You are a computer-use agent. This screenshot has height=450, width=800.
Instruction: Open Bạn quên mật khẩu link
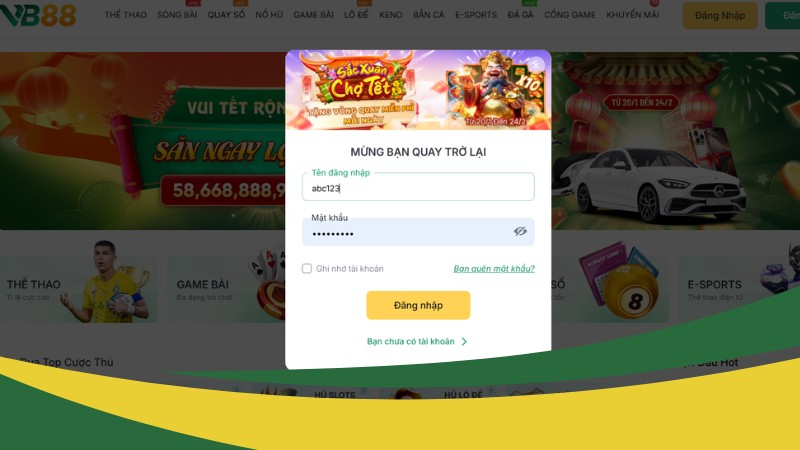[494, 268]
